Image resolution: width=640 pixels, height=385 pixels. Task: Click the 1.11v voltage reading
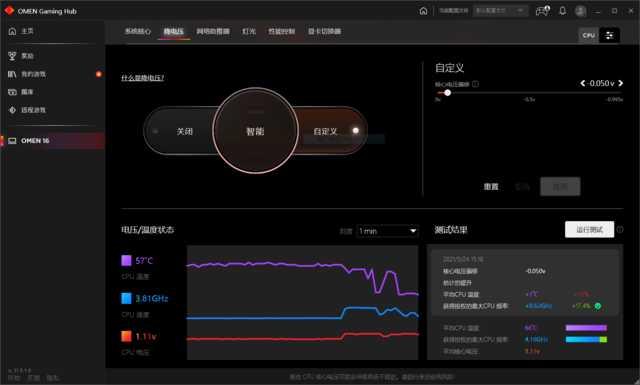[145, 336]
